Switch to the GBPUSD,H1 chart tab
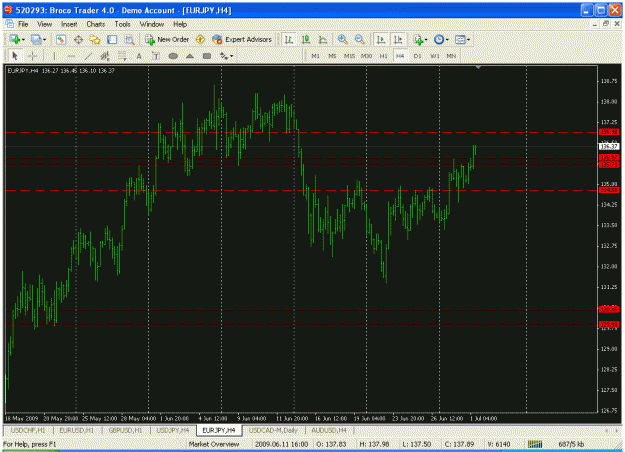Image resolution: width=625 pixels, height=452 pixels. 126,430
